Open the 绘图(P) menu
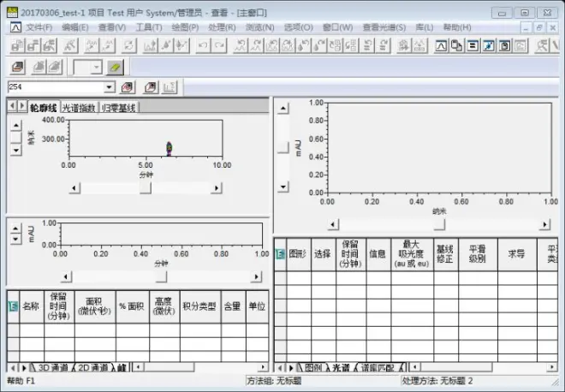Viewport: 565px width, 392px height. click(x=185, y=27)
